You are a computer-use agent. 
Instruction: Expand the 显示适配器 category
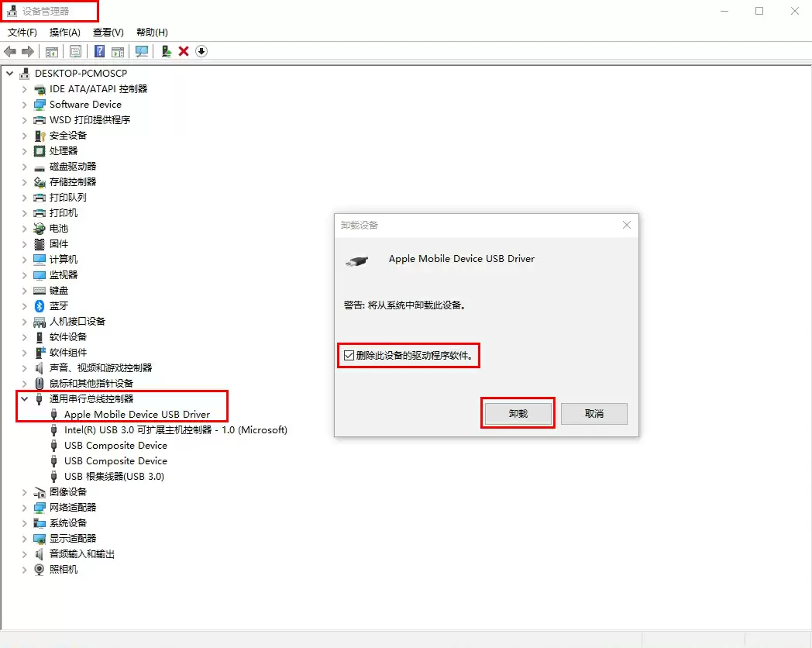24,538
